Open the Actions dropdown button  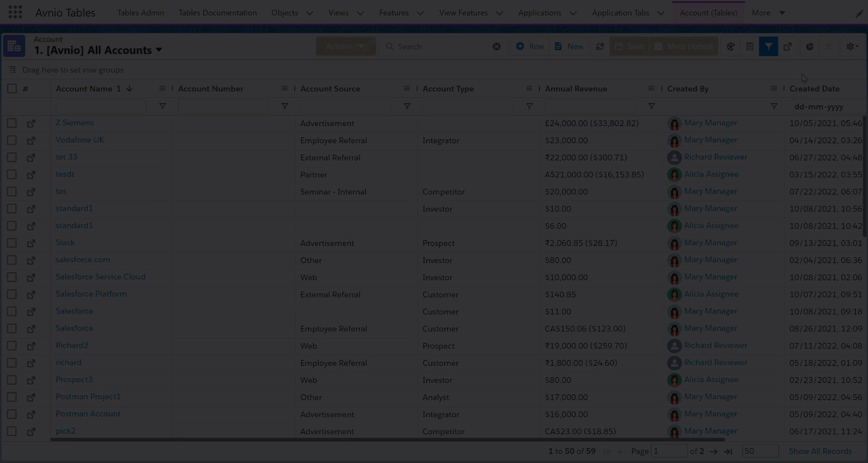tap(345, 47)
